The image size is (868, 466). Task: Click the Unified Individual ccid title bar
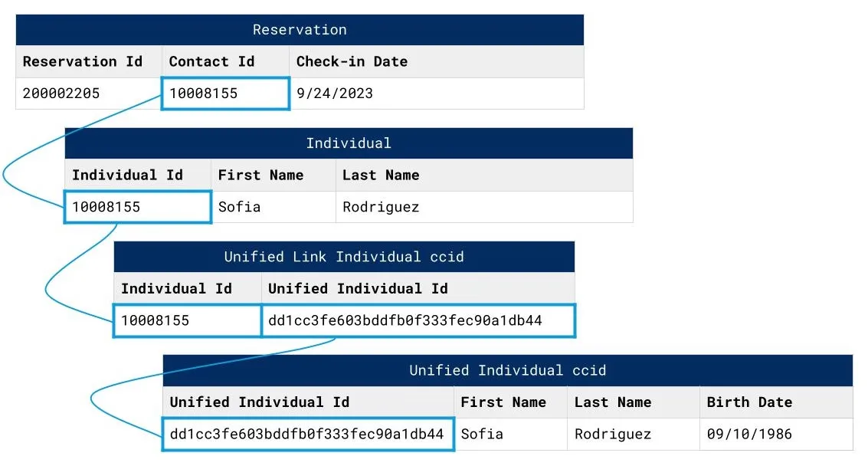click(x=507, y=370)
